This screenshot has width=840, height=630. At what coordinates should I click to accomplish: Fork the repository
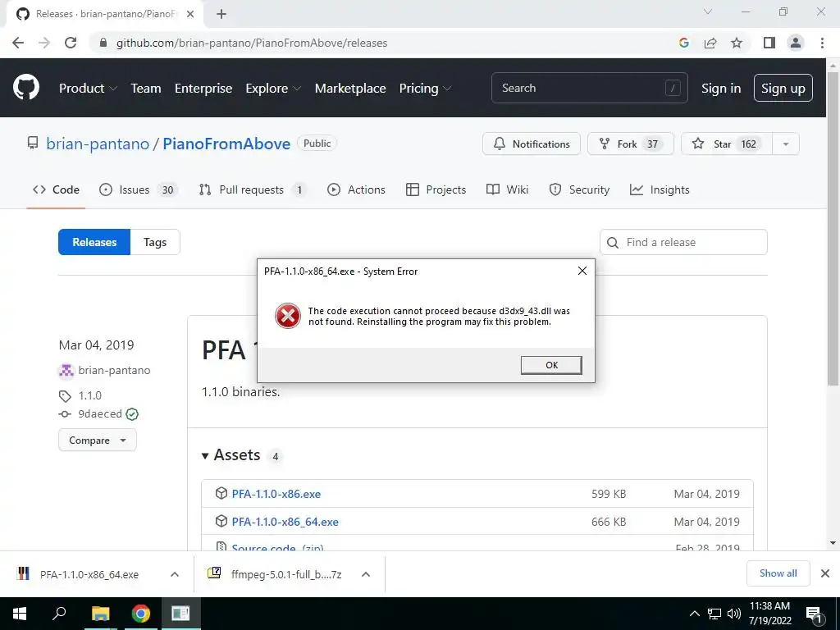coord(631,144)
